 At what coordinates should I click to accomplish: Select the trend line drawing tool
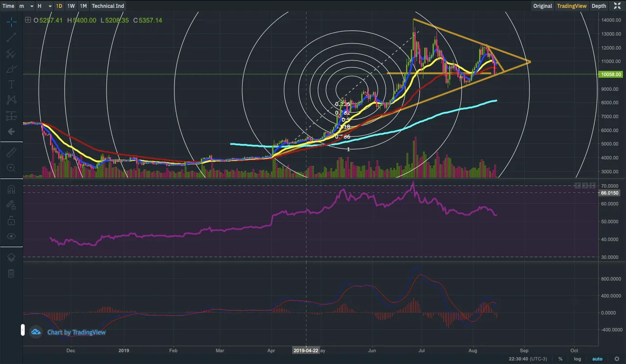[11, 37]
